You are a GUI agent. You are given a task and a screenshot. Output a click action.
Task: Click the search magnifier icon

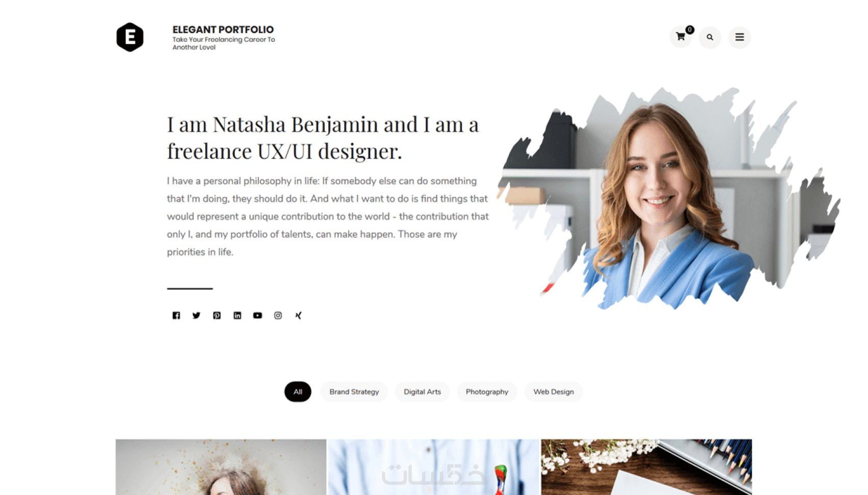pos(710,37)
